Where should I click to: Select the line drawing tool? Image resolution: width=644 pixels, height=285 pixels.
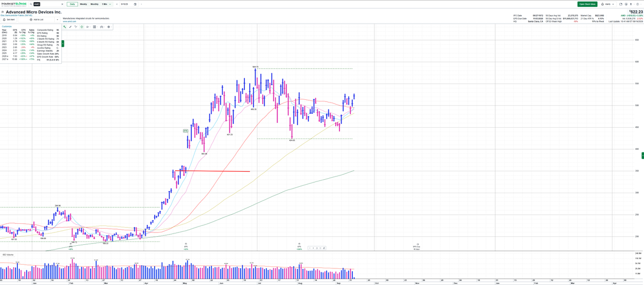click(x=70, y=27)
